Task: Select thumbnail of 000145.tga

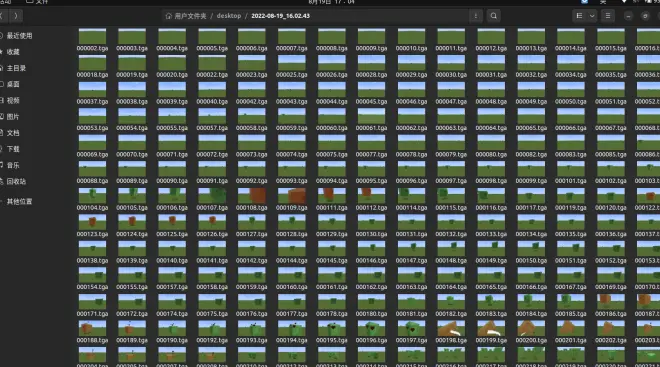Action: pos(332,249)
